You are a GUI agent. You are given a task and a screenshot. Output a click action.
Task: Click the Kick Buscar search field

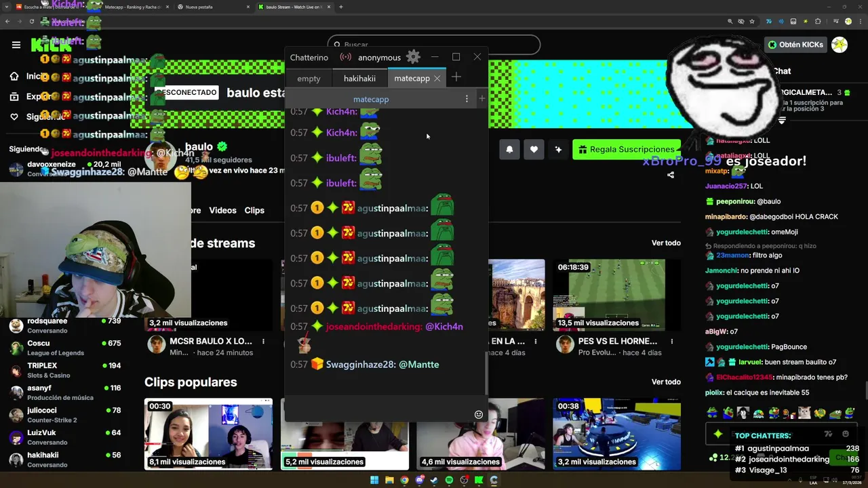pyautogui.click(x=434, y=45)
